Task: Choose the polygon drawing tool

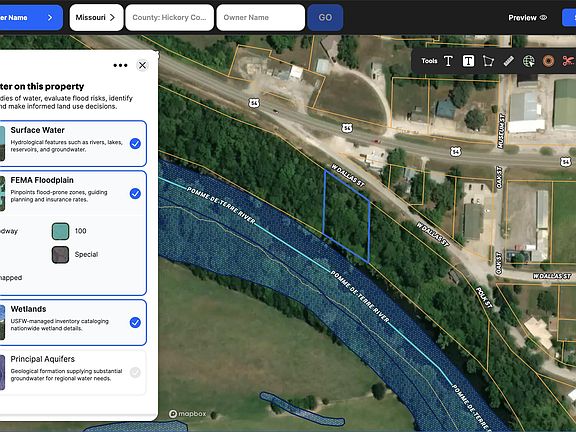Action: click(x=488, y=61)
